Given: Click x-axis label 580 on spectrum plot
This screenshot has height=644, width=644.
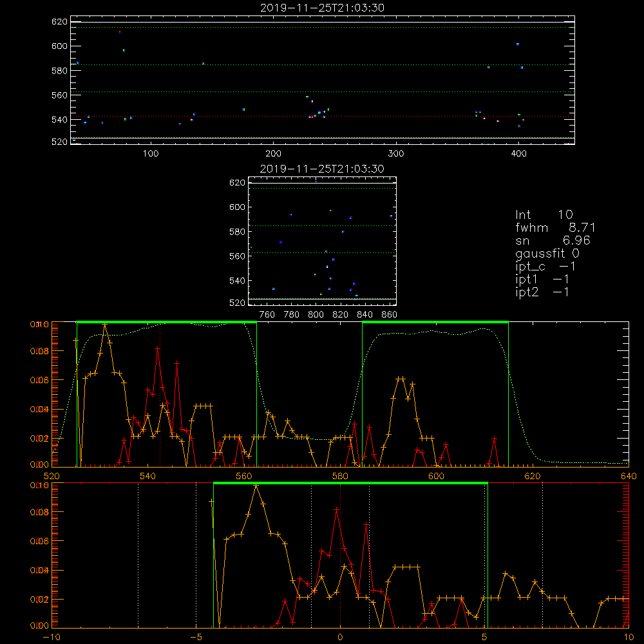Looking at the screenshot, I should [340, 476].
